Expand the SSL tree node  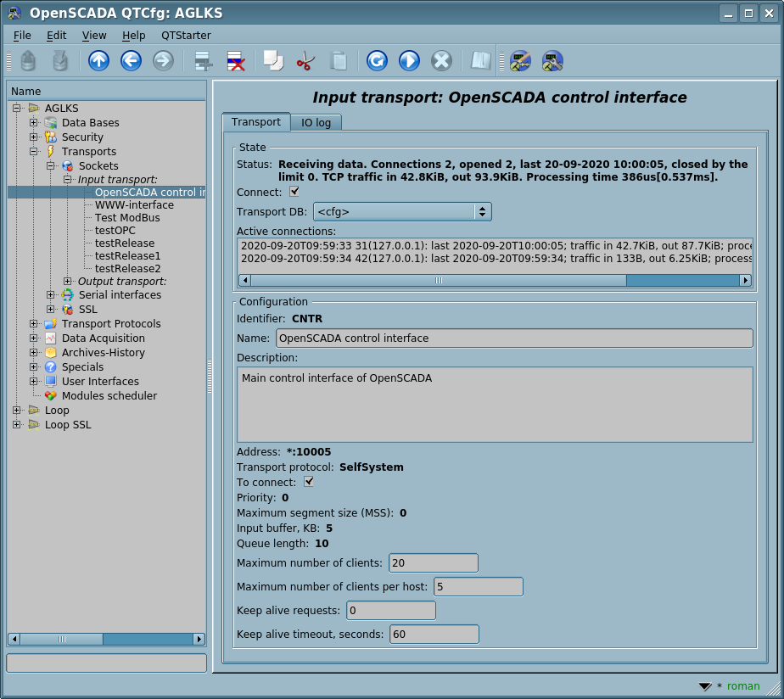coord(51,310)
